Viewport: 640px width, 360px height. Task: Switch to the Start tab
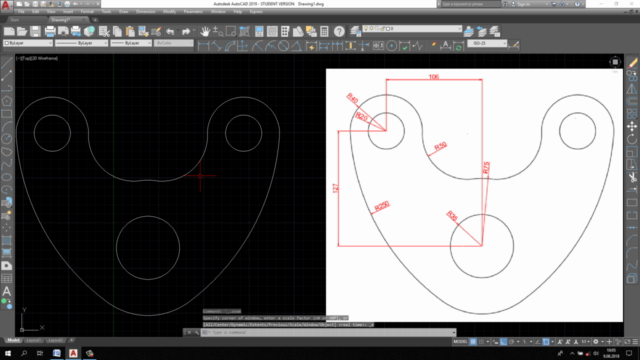click(14, 20)
